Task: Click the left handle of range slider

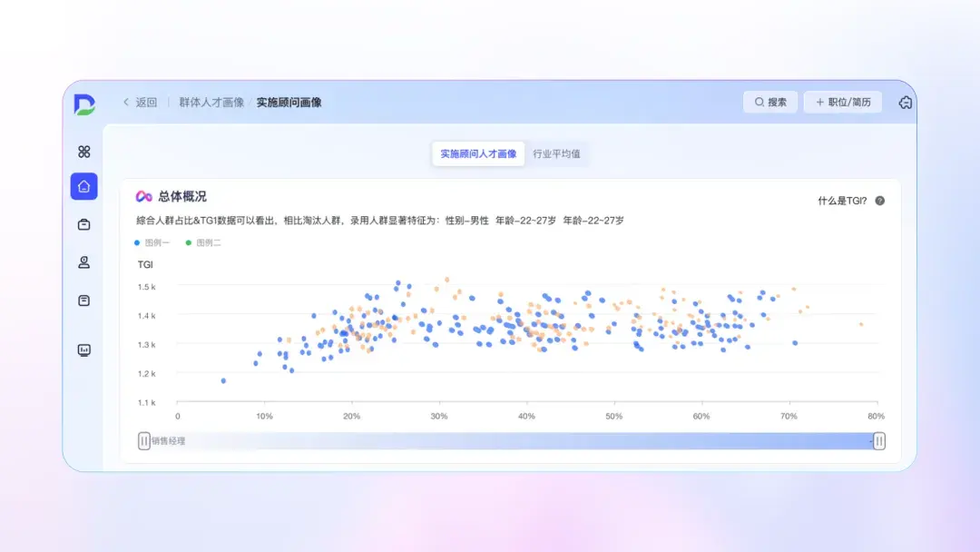Action: pyautogui.click(x=143, y=440)
